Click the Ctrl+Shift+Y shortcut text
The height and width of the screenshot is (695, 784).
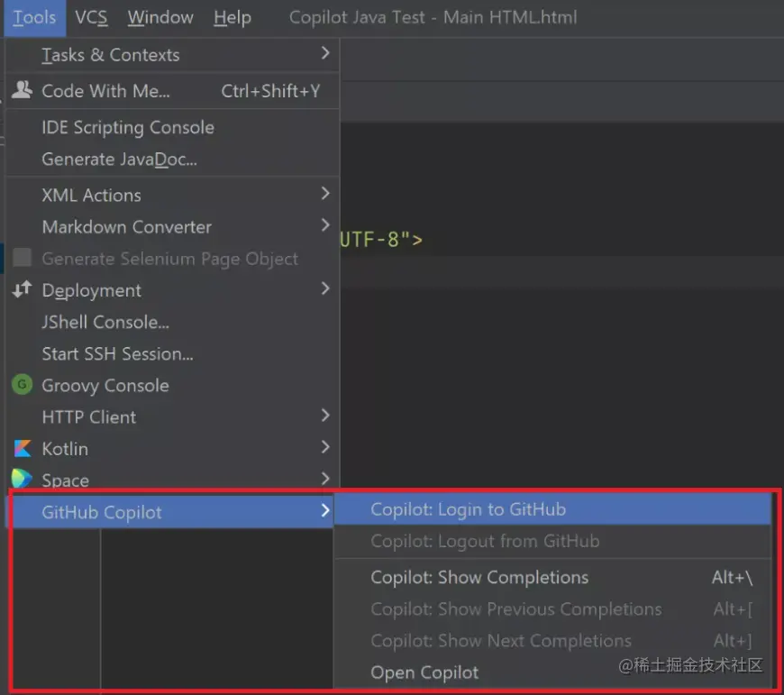coord(270,91)
